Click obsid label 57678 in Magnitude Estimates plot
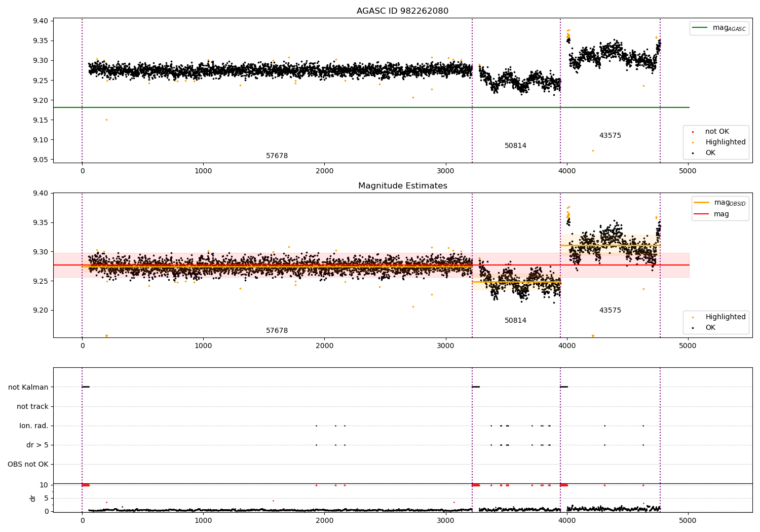This screenshot has height=532, width=760. click(277, 331)
